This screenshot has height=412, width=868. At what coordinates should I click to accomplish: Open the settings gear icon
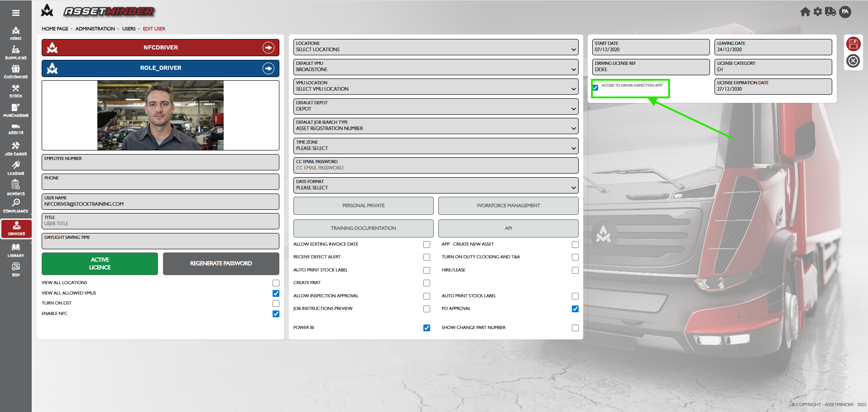pos(818,12)
